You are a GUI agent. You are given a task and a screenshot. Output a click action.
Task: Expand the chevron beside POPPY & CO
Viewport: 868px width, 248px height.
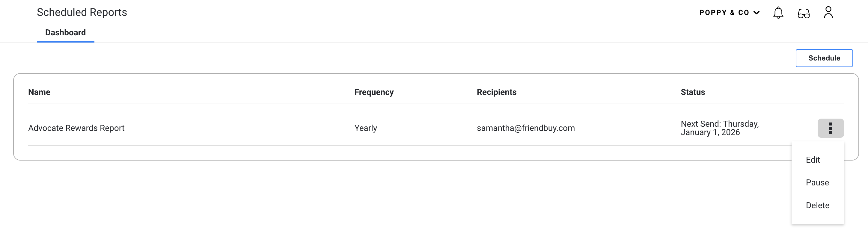click(x=757, y=13)
